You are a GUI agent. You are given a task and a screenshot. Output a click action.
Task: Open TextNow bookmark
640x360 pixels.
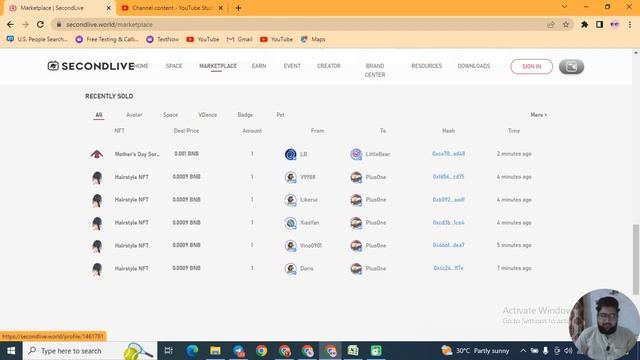click(x=162, y=39)
